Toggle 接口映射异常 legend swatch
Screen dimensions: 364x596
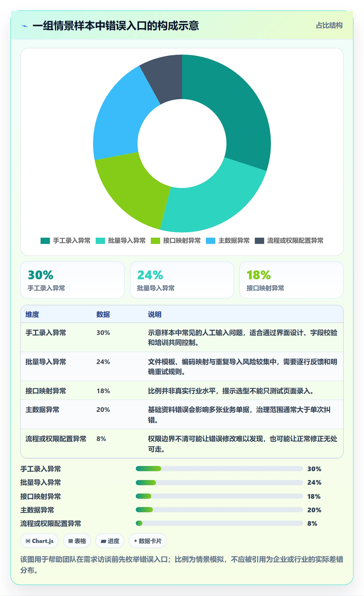155,241
